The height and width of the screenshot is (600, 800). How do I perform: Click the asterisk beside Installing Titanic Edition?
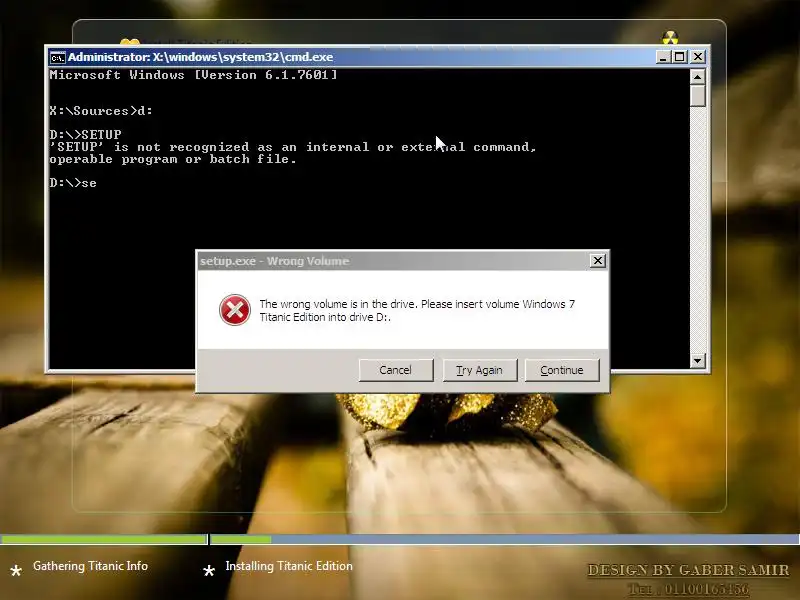tap(209, 570)
